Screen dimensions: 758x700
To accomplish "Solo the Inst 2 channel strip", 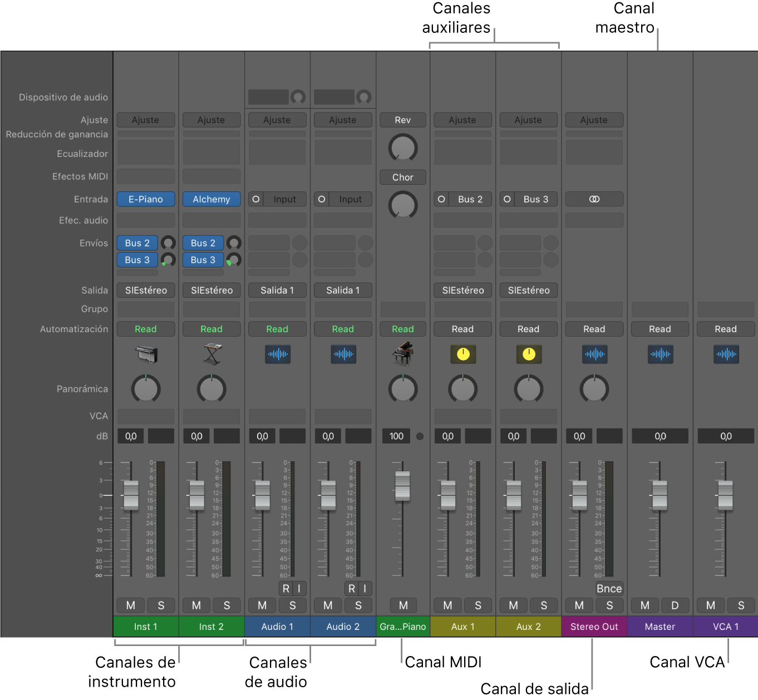I will pyautogui.click(x=227, y=605).
